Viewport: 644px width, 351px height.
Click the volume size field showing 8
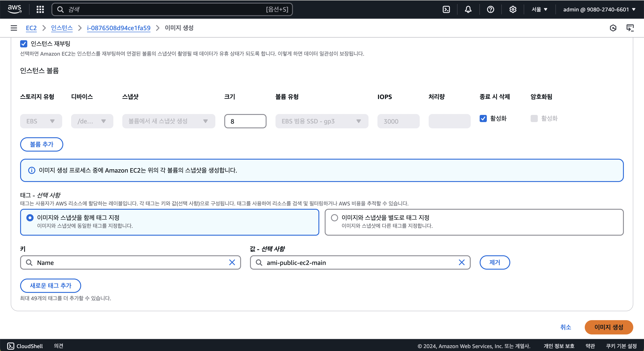coord(245,121)
